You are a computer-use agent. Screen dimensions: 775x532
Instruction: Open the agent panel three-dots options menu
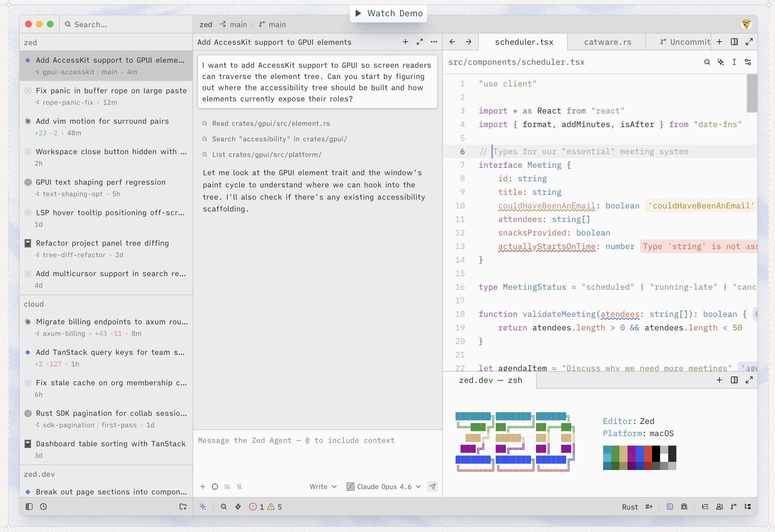tap(434, 42)
